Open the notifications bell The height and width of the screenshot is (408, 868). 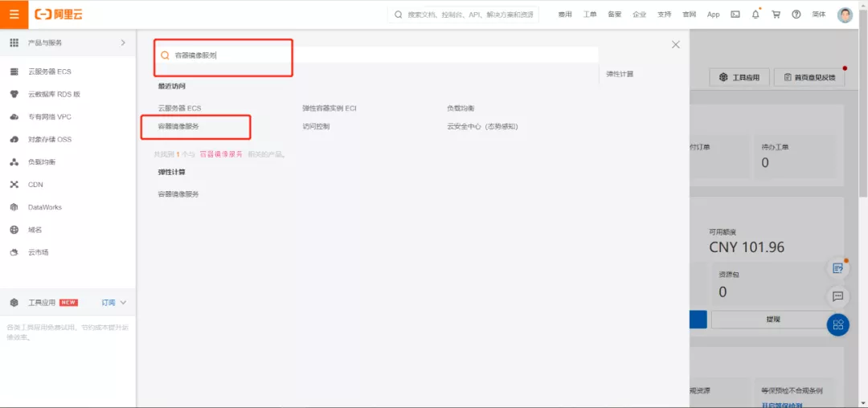tap(755, 14)
